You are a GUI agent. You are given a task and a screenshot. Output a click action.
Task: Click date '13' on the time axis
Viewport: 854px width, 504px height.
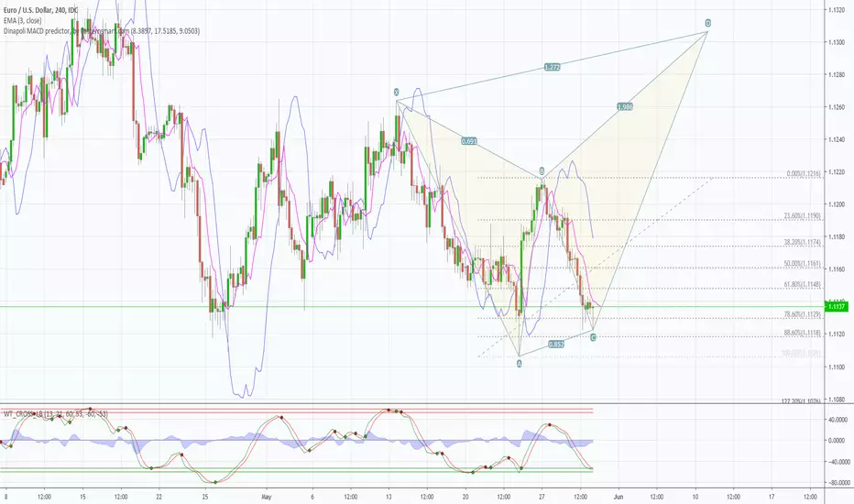click(389, 497)
